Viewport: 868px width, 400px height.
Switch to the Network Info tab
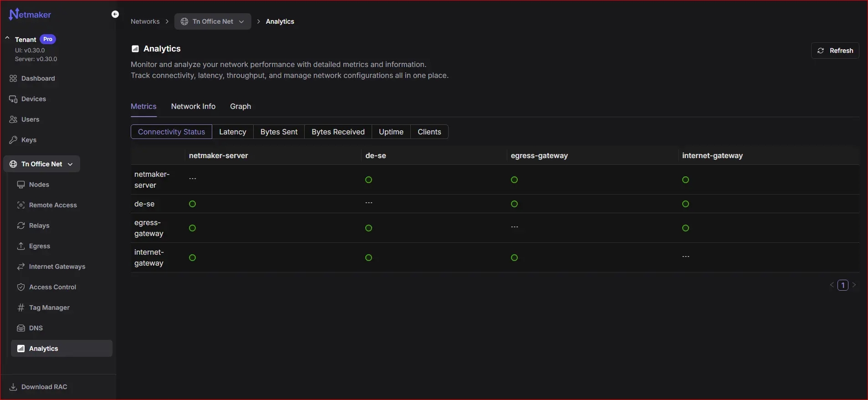pos(193,106)
